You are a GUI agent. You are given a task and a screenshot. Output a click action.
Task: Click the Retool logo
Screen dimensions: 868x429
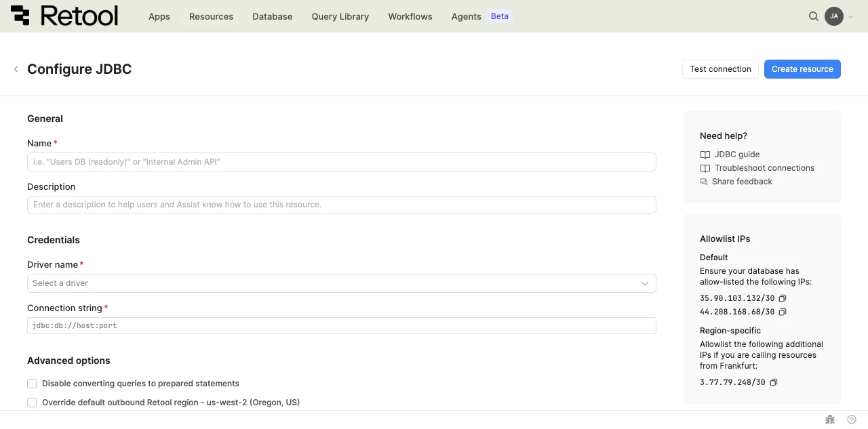pos(64,16)
